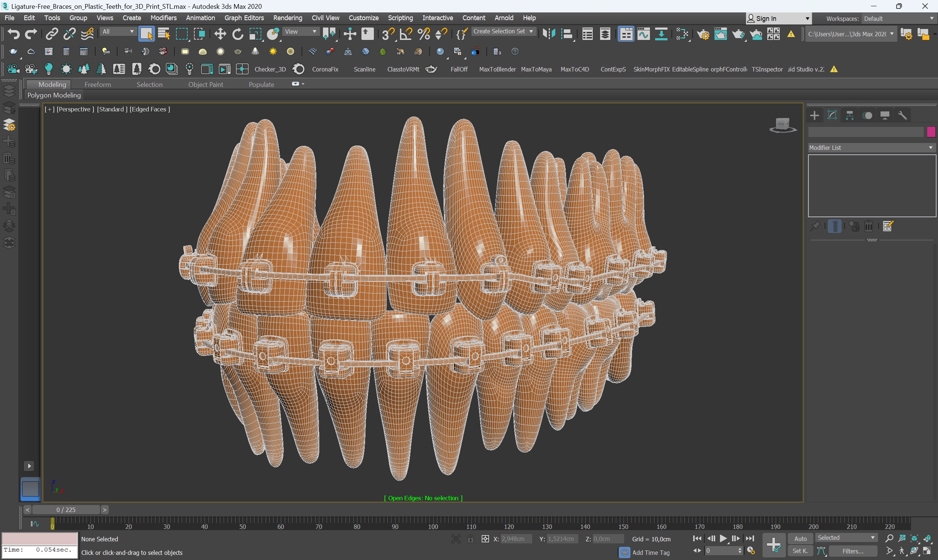Go to the end frame
Image resolution: width=938 pixels, height=560 pixels.
point(750,538)
